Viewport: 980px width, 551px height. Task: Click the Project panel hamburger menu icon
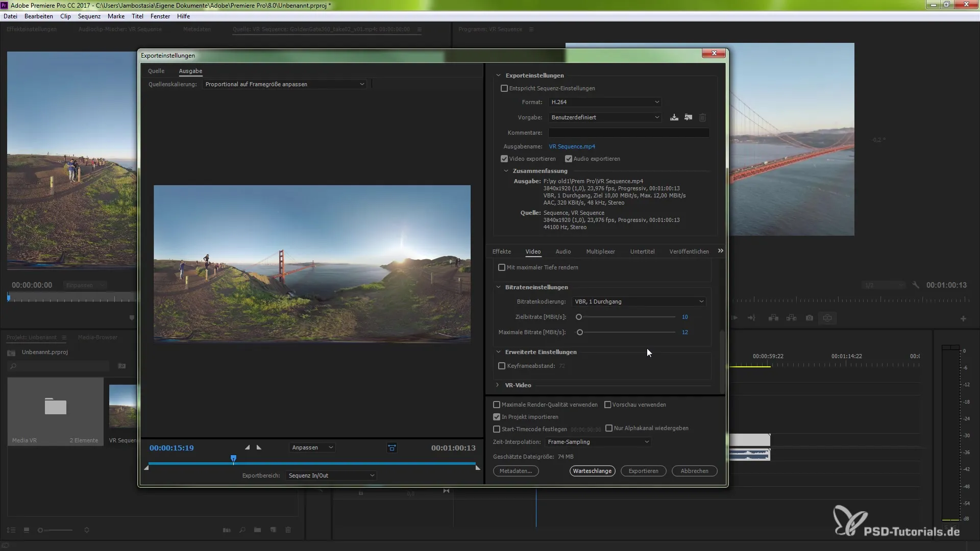(x=64, y=337)
